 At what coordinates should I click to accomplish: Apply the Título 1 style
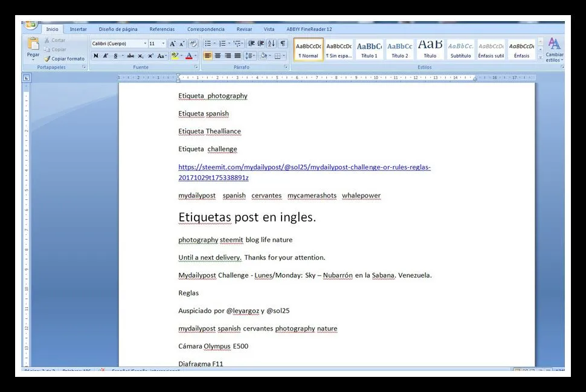369,49
